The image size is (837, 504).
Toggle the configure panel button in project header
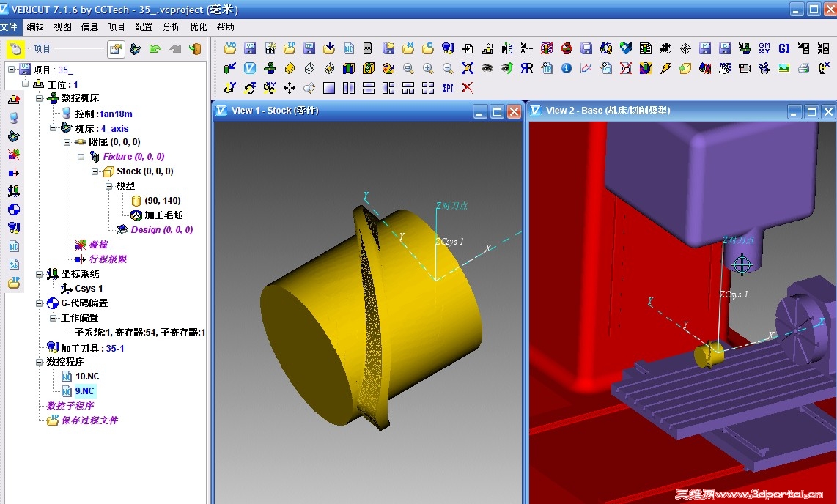click(116, 49)
